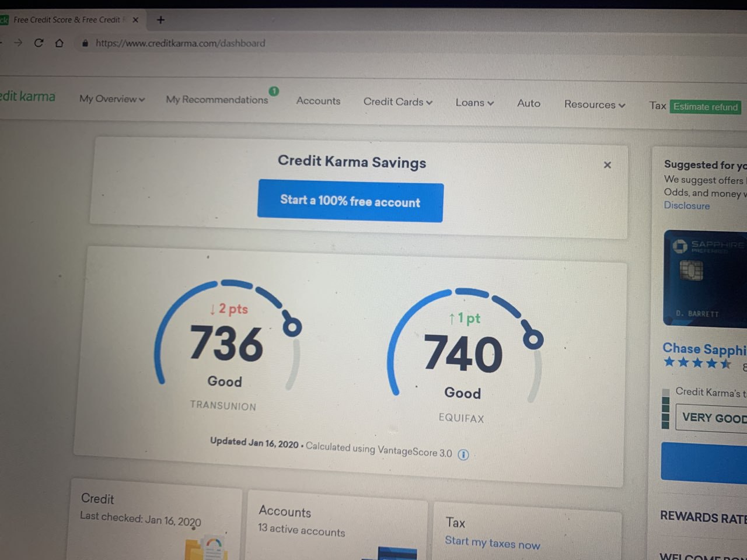Click the forward navigation arrow
The height and width of the screenshot is (560, 747).
pyautogui.click(x=18, y=43)
